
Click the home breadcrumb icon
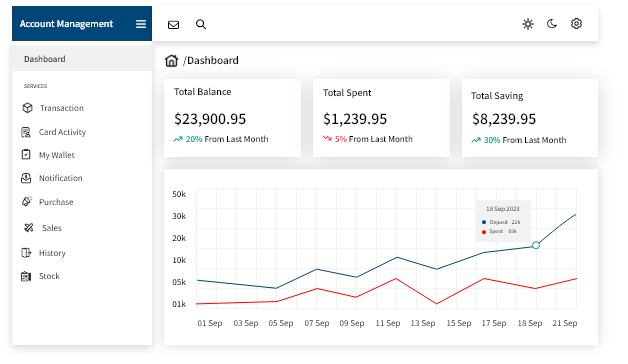[171, 60]
